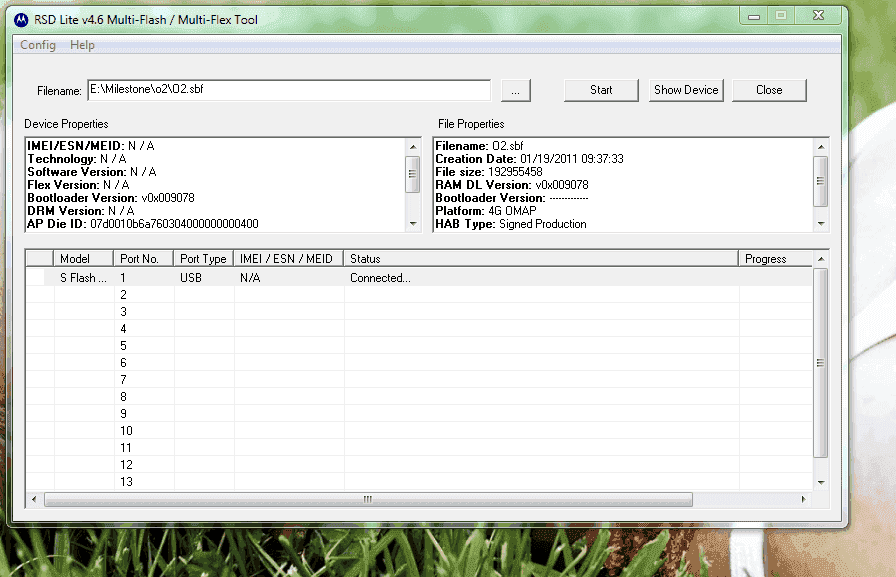Click the Creation Date line in File Properties
This screenshot has width=896, height=577.
(x=529, y=159)
